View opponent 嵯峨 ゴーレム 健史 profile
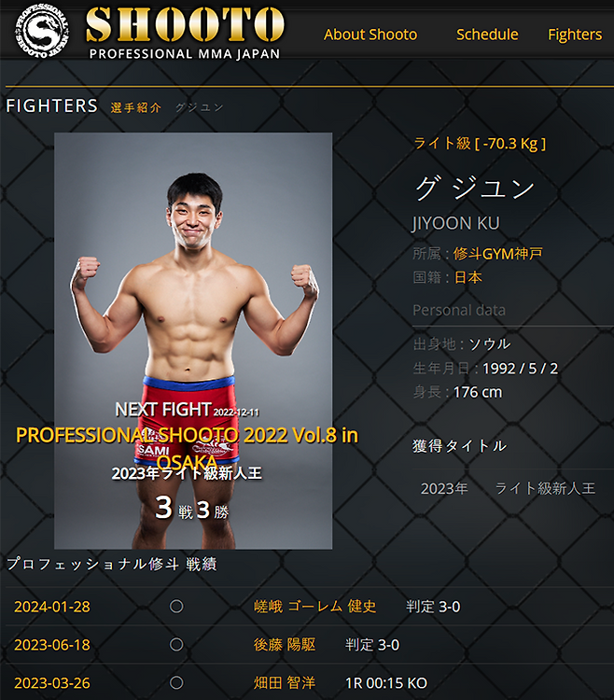The image size is (614, 700). click(315, 607)
